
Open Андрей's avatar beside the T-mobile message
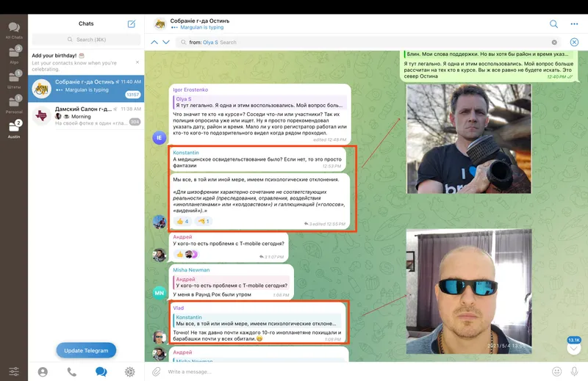coord(159,255)
